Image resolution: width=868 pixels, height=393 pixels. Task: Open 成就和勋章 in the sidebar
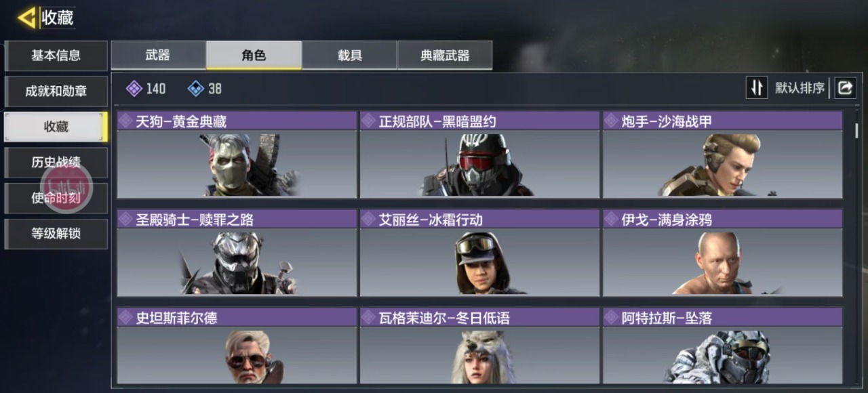[56, 91]
